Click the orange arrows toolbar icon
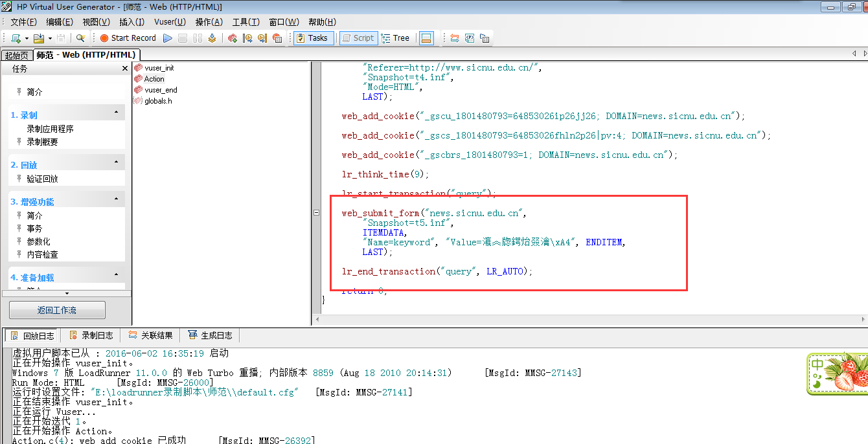Image resolution: width=868 pixels, height=444 pixels. click(x=455, y=38)
